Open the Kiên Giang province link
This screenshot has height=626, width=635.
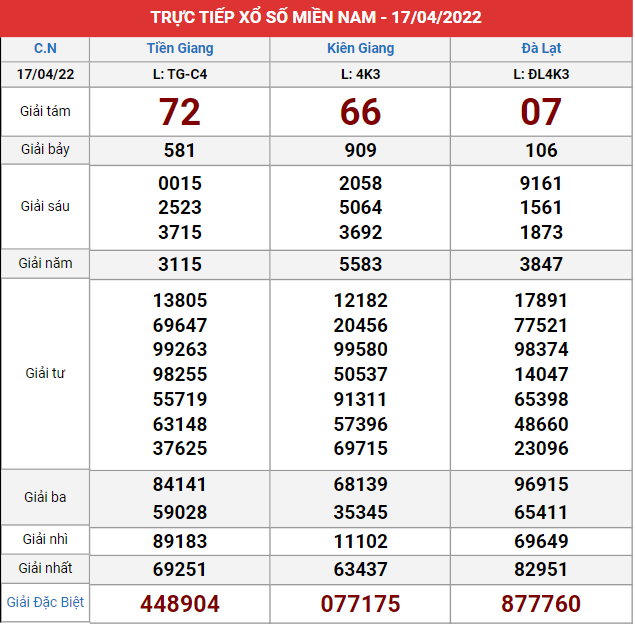[x=360, y=48]
